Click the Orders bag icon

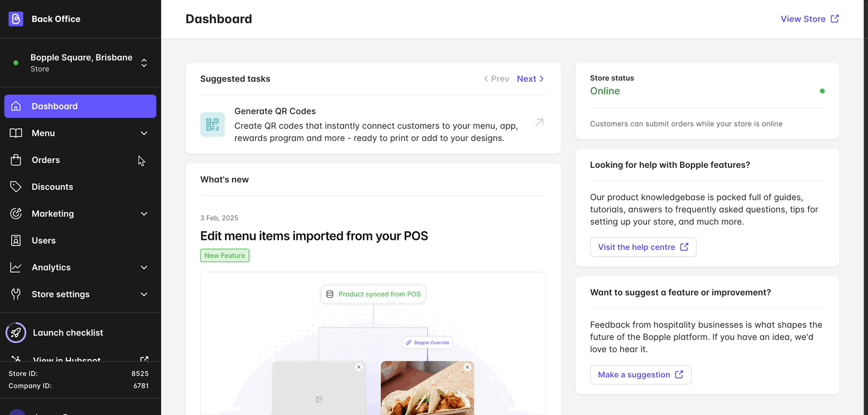(x=16, y=160)
